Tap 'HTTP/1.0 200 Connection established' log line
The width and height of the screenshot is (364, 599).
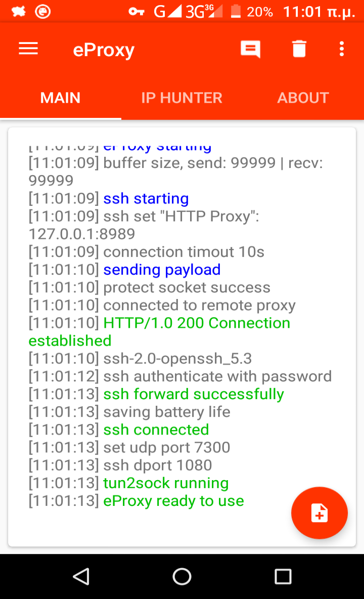pos(159,332)
